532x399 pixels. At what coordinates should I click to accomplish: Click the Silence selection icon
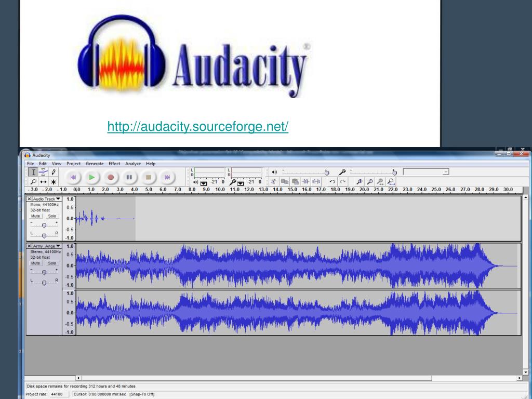click(316, 181)
